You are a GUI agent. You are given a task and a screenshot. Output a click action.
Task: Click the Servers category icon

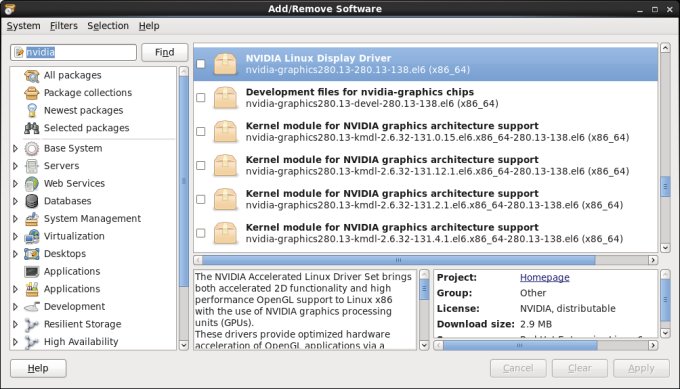[x=32, y=166]
